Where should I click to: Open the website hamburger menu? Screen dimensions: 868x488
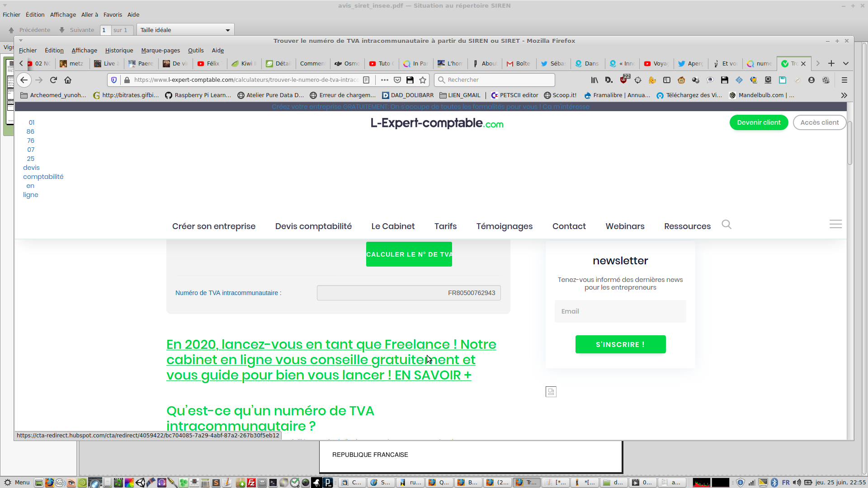point(835,224)
